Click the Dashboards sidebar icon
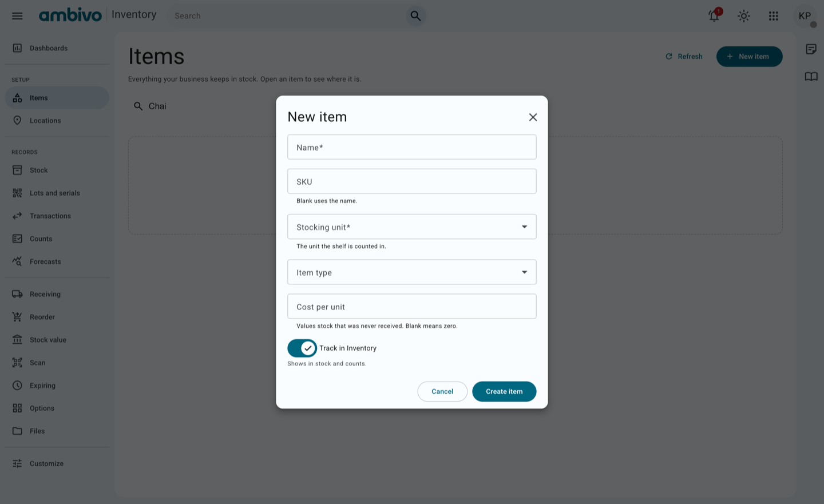 point(17,48)
